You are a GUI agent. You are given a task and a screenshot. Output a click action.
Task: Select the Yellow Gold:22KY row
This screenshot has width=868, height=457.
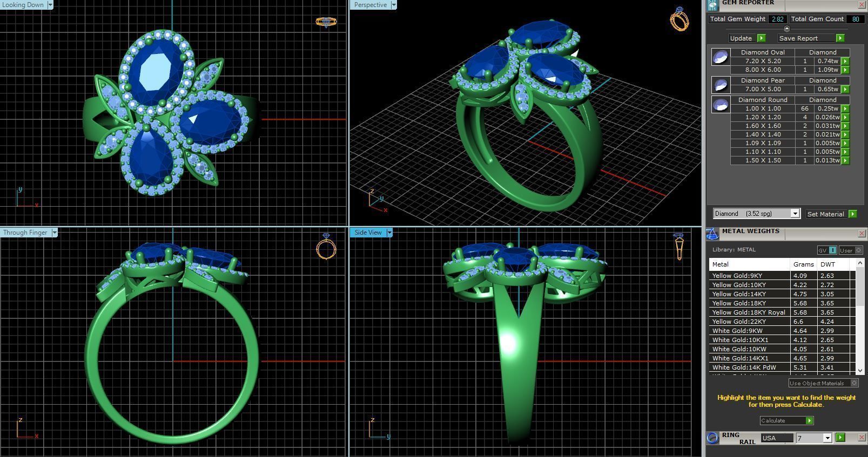(x=782, y=322)
